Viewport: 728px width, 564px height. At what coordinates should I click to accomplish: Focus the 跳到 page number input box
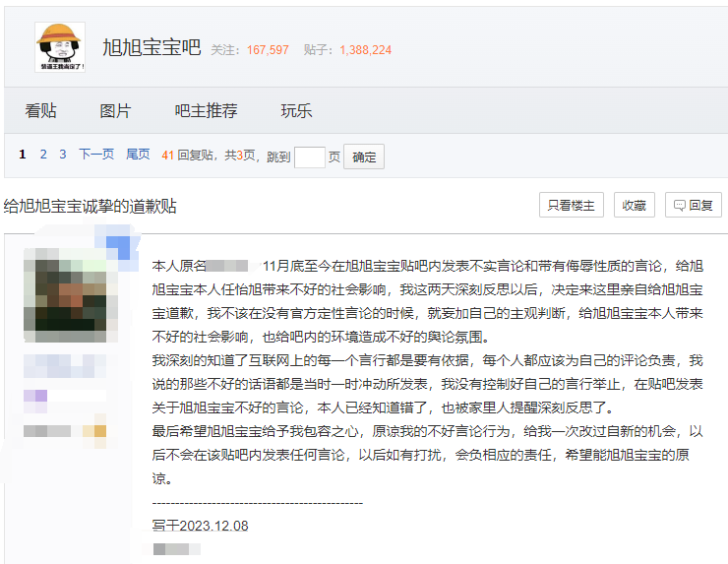coord(309,157)
